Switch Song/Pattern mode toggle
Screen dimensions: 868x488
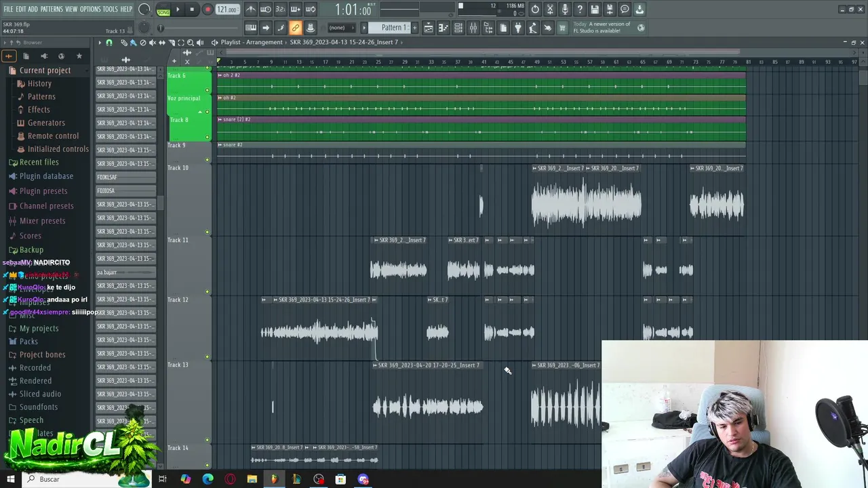(x=163, y=9)
